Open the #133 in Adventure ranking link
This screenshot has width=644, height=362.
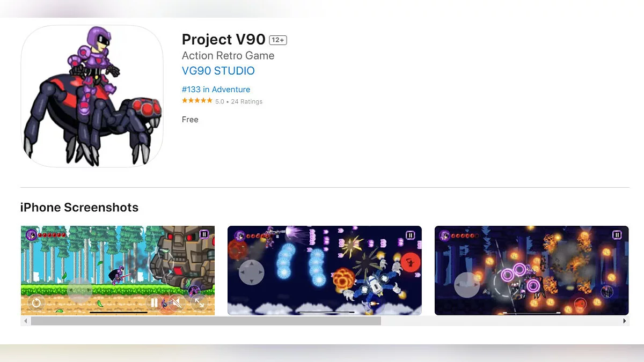coord(216,90)
